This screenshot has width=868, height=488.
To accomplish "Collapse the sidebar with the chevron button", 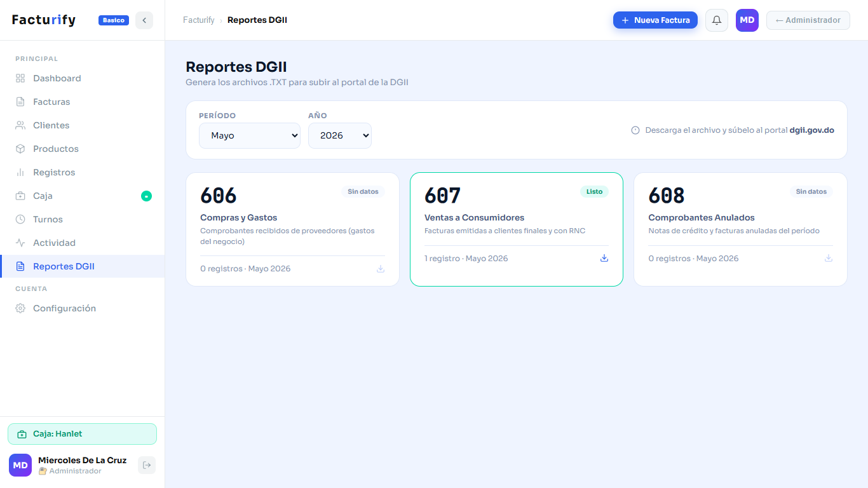I will click(144, 20).
